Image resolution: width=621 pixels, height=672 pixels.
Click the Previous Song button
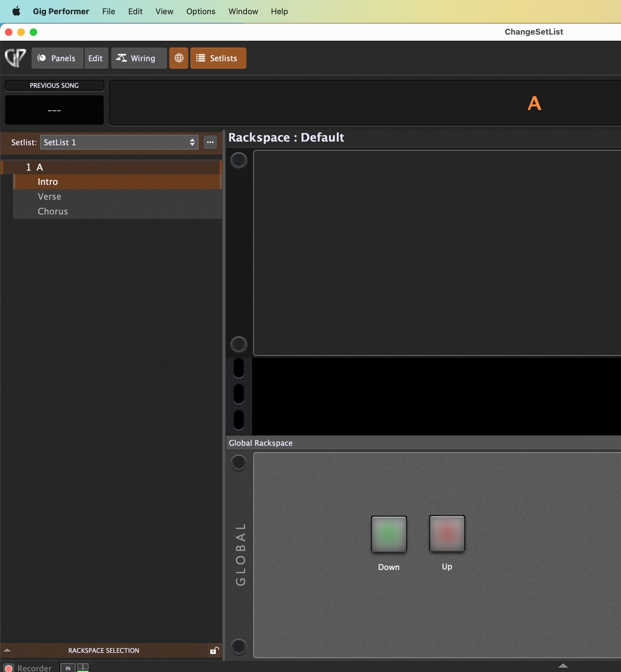point(54,85)
